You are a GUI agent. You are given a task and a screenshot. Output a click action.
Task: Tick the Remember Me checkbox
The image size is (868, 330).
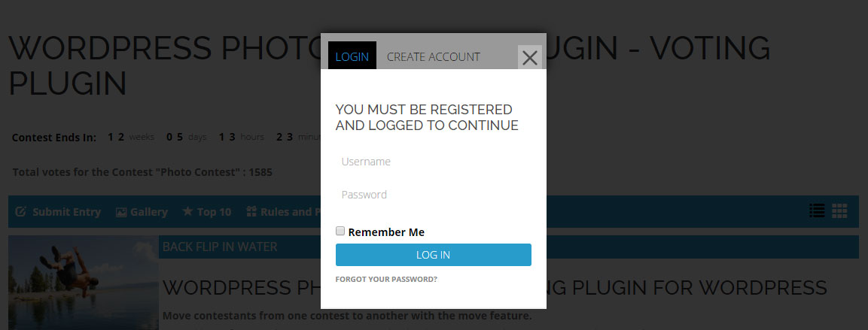(340, 232)
